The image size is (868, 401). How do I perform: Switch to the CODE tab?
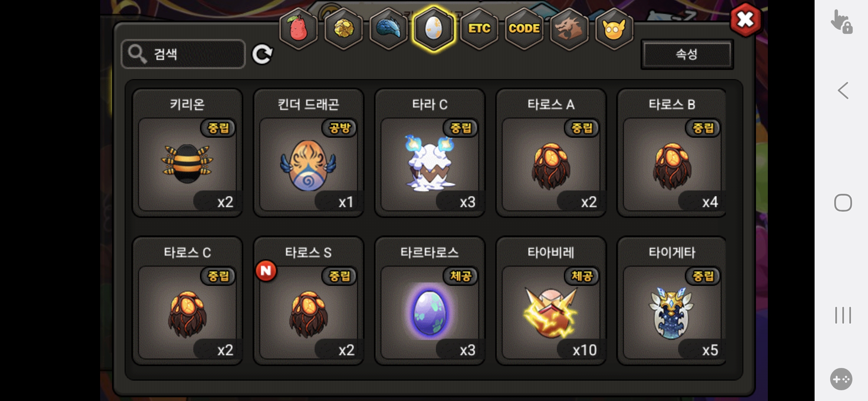[x=524, y=29]
